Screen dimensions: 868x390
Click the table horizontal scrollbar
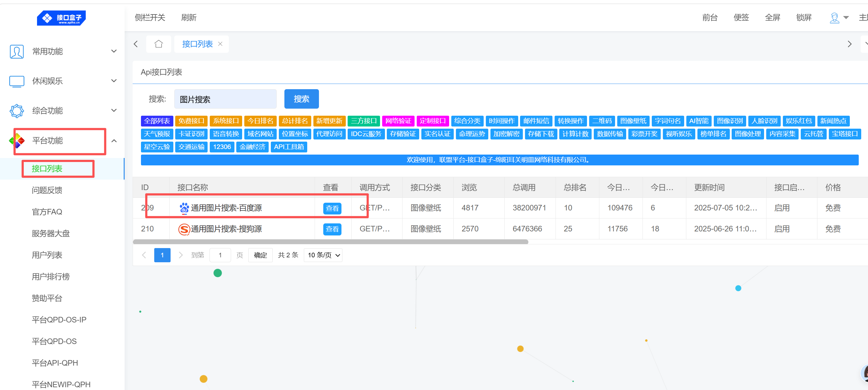click(330, 242)
